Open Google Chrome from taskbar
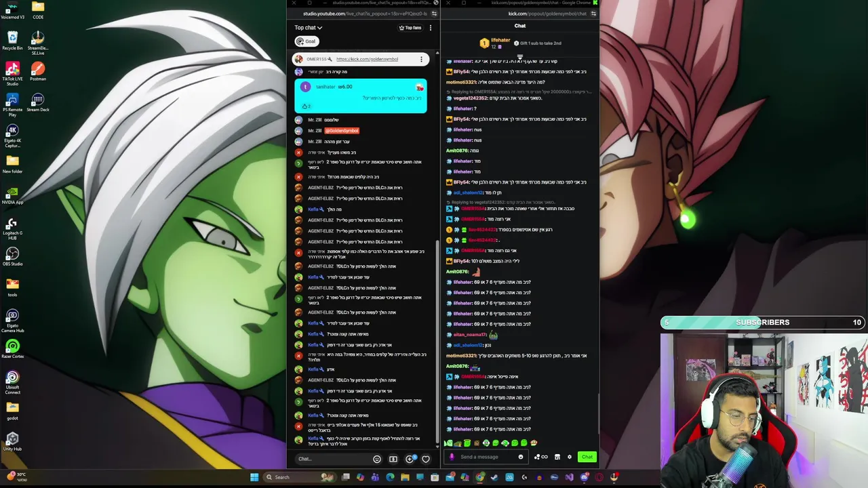Screen dimensions: 868x488 [479, 477]
